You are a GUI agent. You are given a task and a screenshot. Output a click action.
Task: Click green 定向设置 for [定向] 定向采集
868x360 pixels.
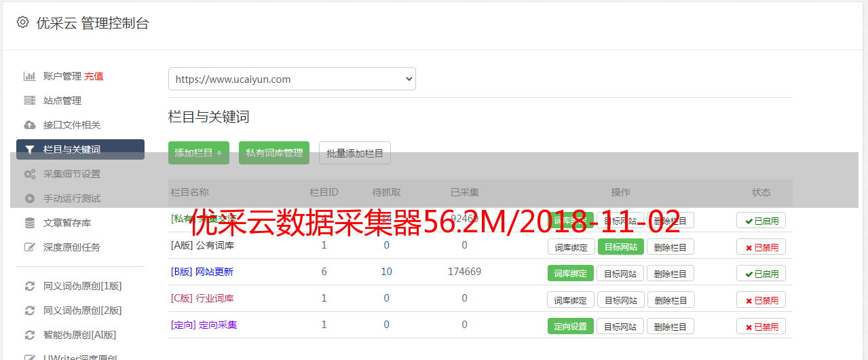point(571,326)
